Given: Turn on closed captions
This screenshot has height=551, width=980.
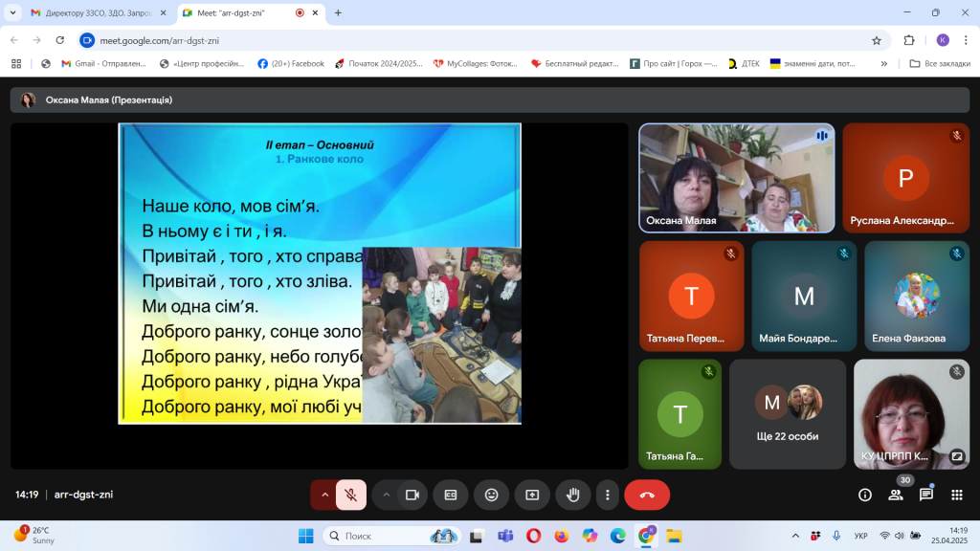Looking at the screenshot, I should pyautogui.click(x=451, y=495).
